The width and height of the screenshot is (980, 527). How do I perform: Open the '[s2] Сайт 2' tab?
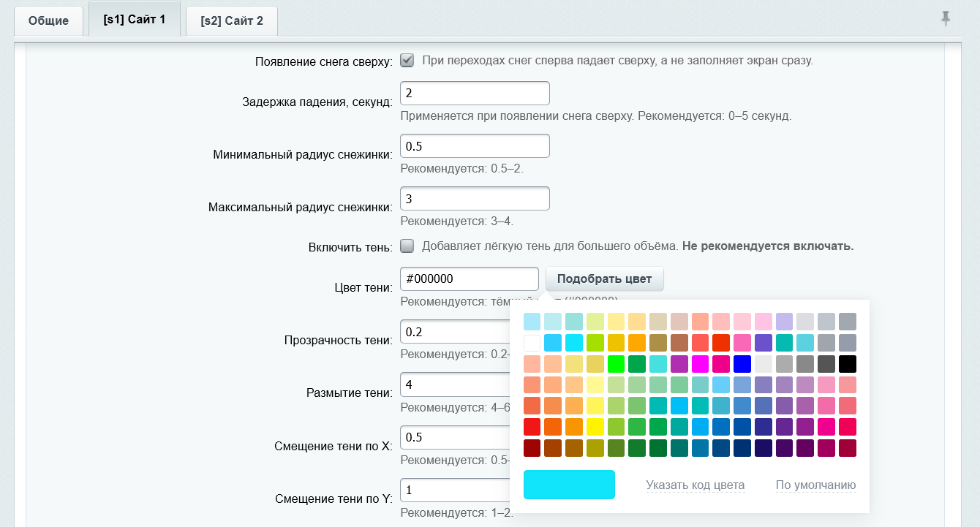(x=232, y=20)
